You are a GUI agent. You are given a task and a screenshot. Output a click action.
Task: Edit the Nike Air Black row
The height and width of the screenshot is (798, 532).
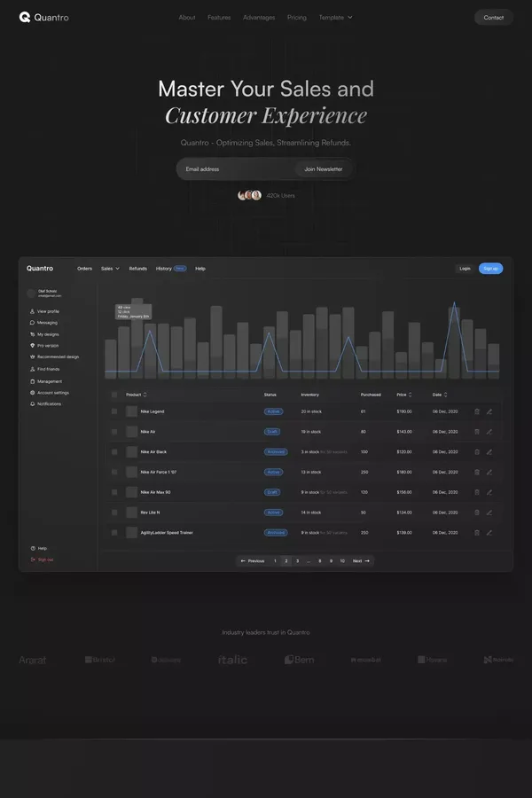click(489, 452)
